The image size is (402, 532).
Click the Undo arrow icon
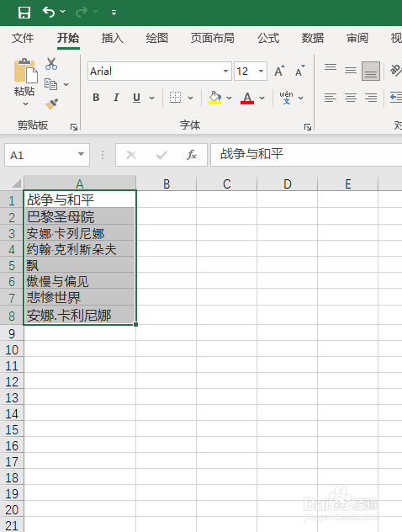[49, 13]
